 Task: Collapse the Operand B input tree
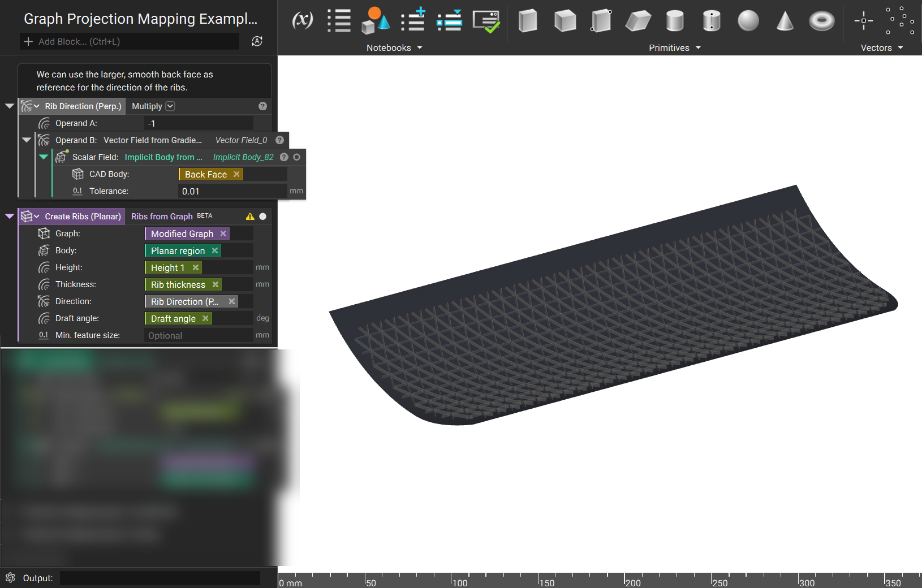(x=26, y=140)
